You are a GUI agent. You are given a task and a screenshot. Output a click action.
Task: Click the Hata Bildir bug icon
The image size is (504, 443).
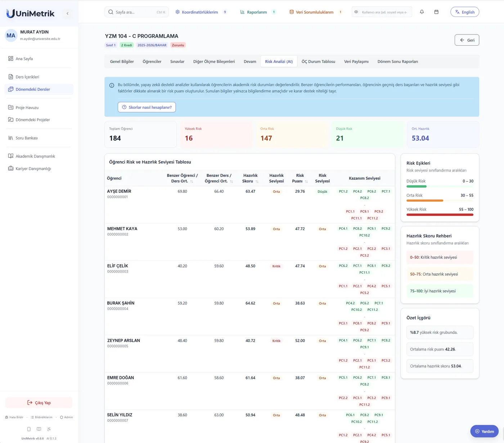click(6, 417)
